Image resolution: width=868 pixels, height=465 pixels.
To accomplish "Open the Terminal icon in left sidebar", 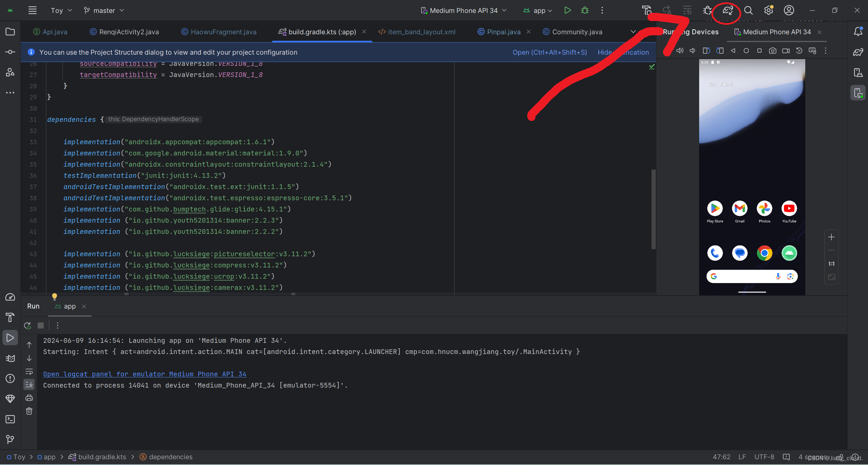I will (x=10, y=419).
